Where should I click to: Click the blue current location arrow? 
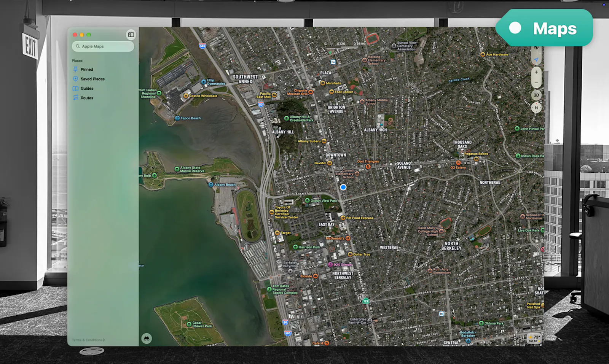pos(536,60)
